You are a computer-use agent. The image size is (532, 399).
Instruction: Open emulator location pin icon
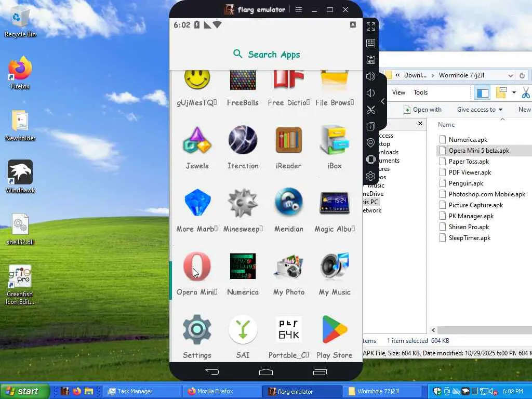click(x=371, y=143)
